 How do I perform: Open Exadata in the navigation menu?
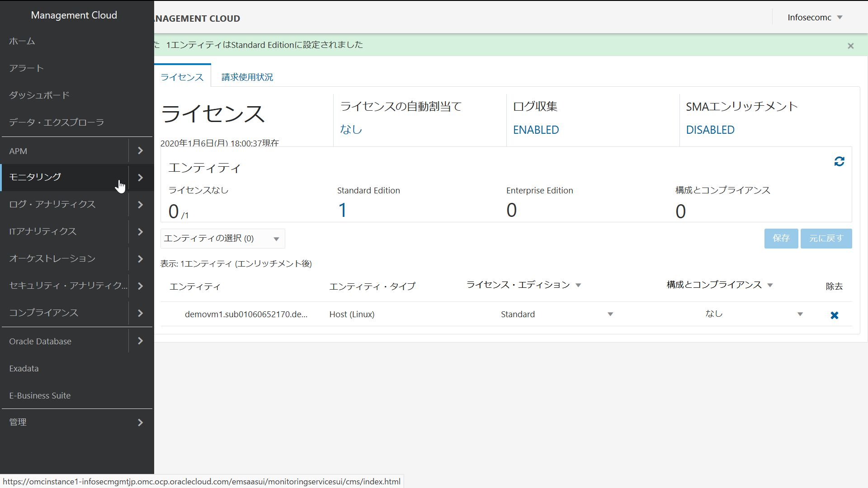pos(24,368)
